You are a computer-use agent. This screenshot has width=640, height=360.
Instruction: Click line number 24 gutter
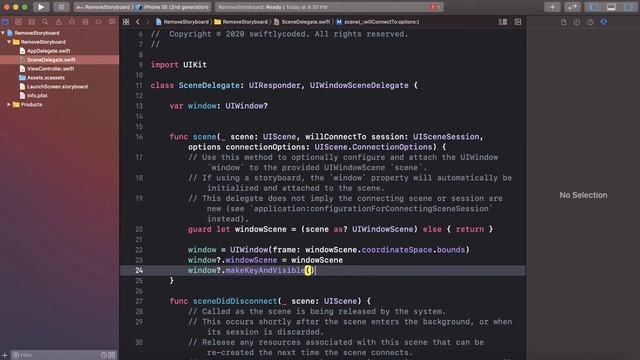click(139, 271)
